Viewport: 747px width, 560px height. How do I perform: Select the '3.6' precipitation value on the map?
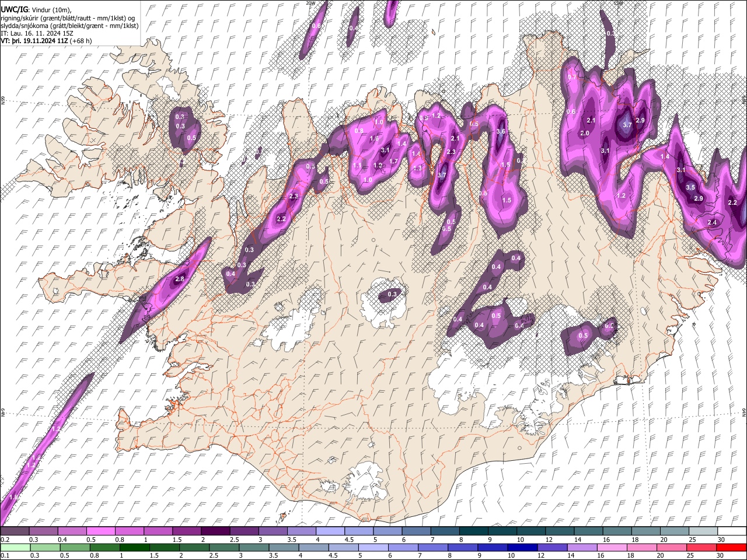click(x=501, y=131)
